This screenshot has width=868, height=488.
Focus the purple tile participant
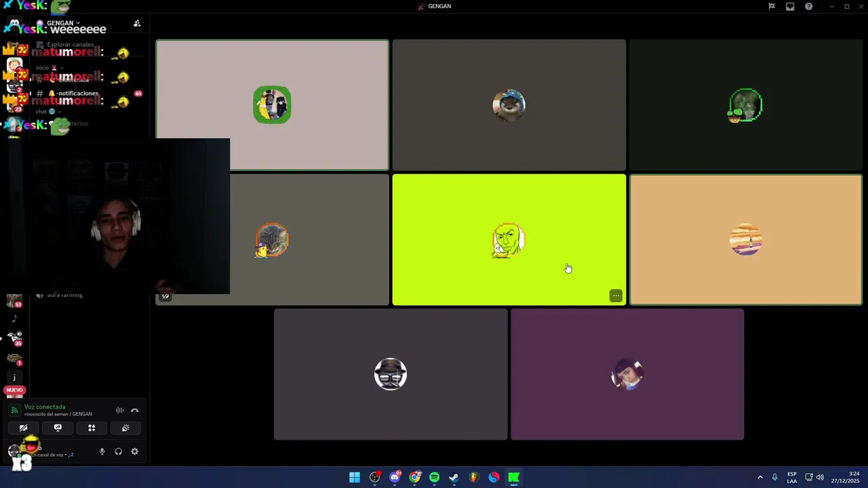627,374
